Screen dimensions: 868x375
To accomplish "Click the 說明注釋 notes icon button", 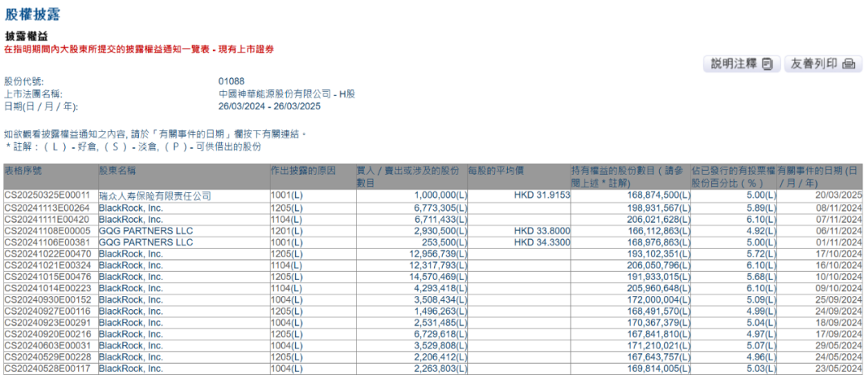I will point(742,64).
